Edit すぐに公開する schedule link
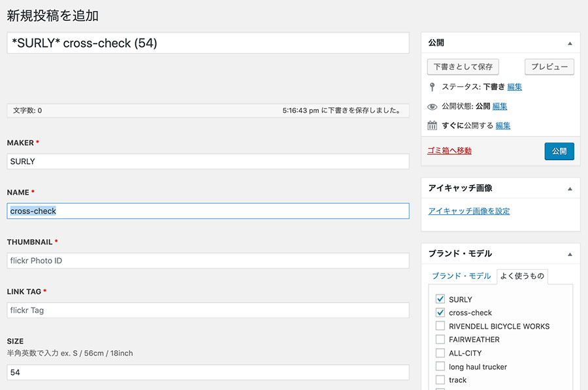Viewport: 588px width, 390px height. (x=503, y=125)
